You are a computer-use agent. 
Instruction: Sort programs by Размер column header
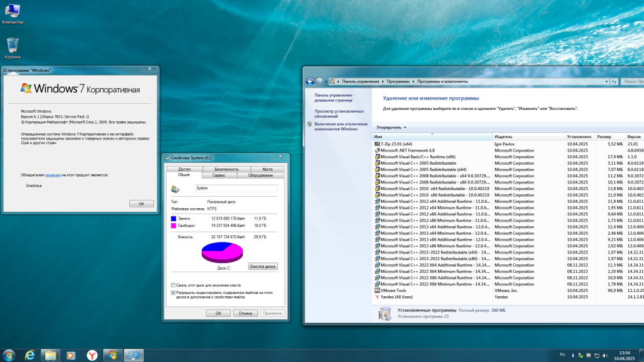click(610, 136)
